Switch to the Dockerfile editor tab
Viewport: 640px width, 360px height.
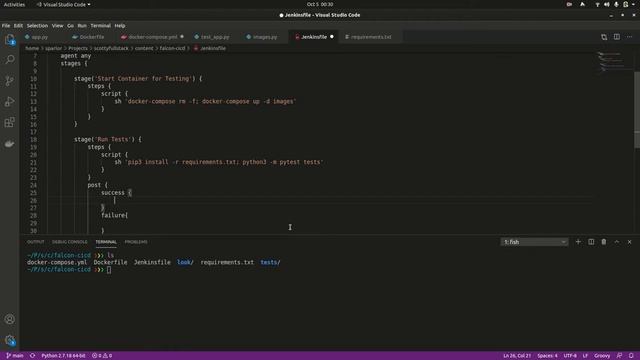pyautogui.click(x=91, y=37)
